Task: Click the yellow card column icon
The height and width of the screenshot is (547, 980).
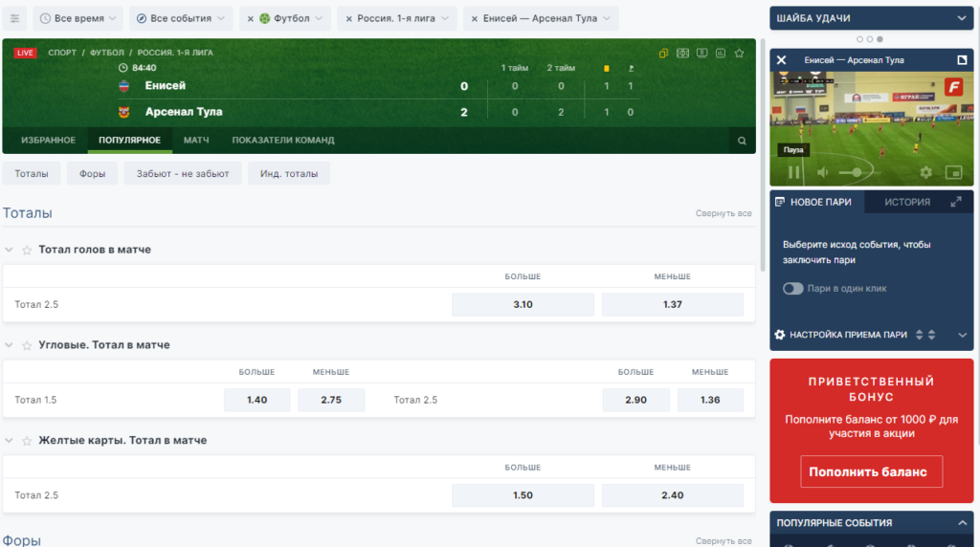Action: pyautogui.click(x=606, y=68)
